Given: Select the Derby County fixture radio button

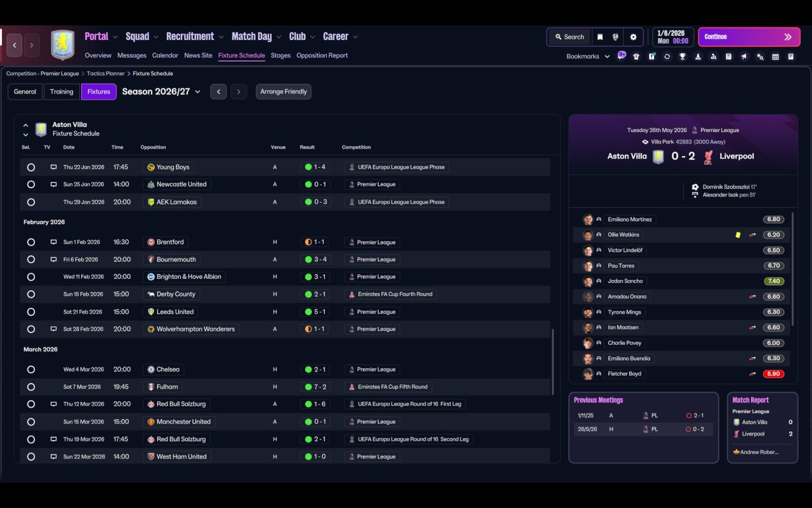Looking at the screenshot, I should [x=31, y=294].
